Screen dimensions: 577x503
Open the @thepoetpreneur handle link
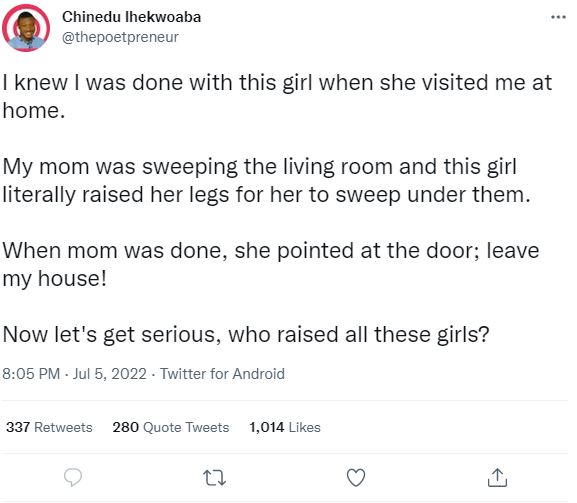point(120,37)
